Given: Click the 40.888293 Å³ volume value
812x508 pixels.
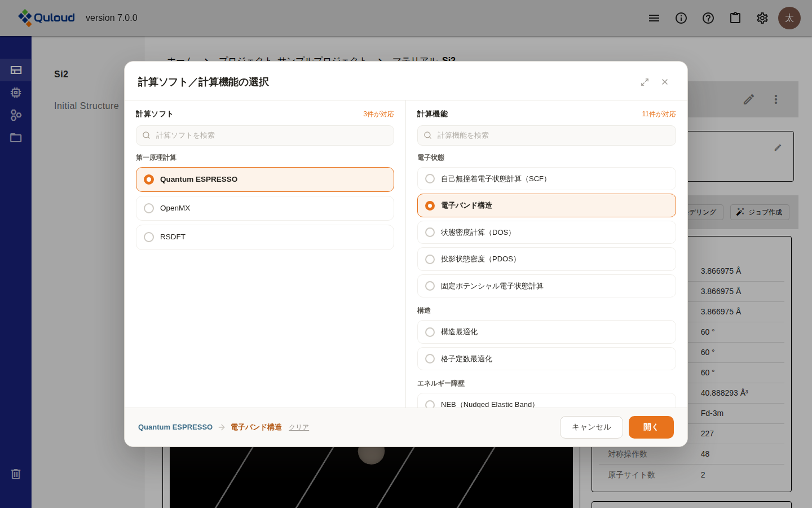Looking at the screenshot, I should tap(725, 393).
